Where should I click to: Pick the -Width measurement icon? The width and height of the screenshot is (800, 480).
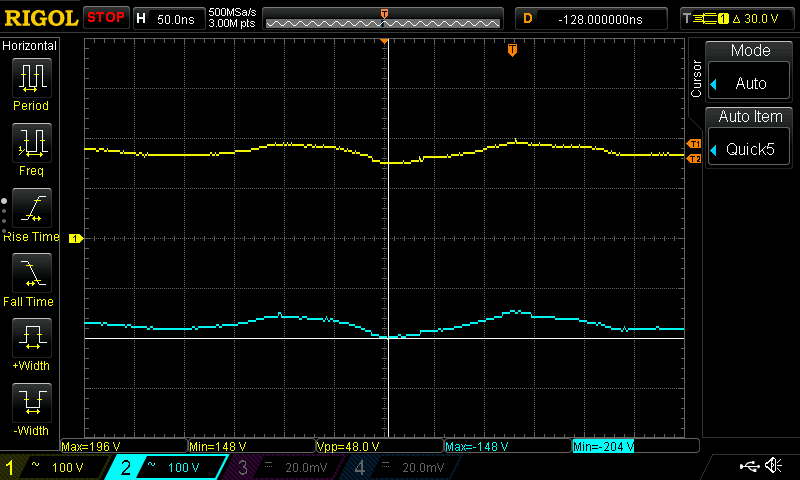30,403
